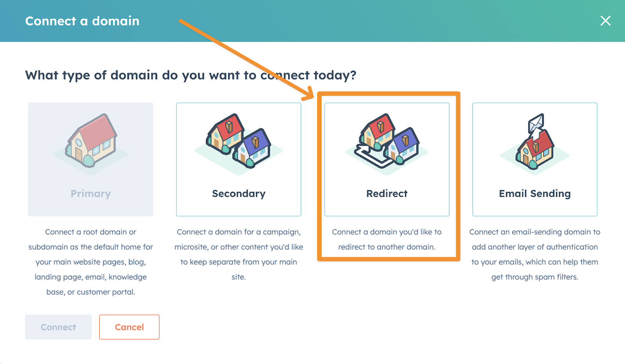Screen dimensions: 625x364
Task: Pick the Email Sending domain type label
Action: click(535, 194)
